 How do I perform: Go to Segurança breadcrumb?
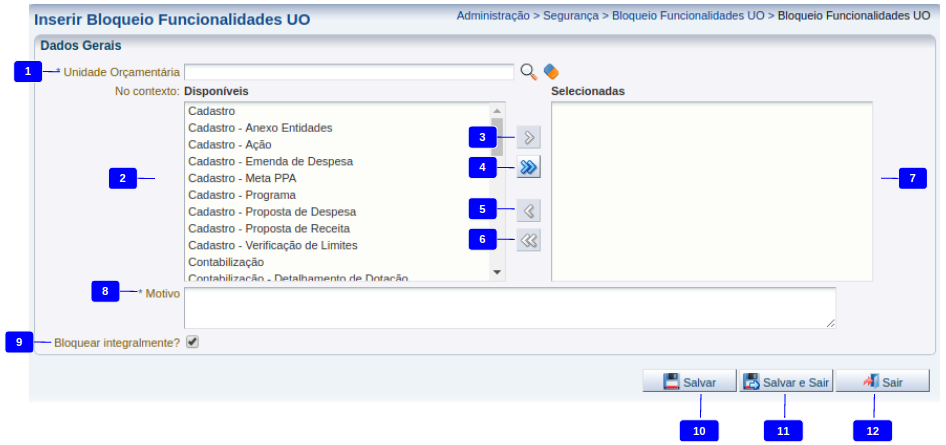tap(571, 16)
